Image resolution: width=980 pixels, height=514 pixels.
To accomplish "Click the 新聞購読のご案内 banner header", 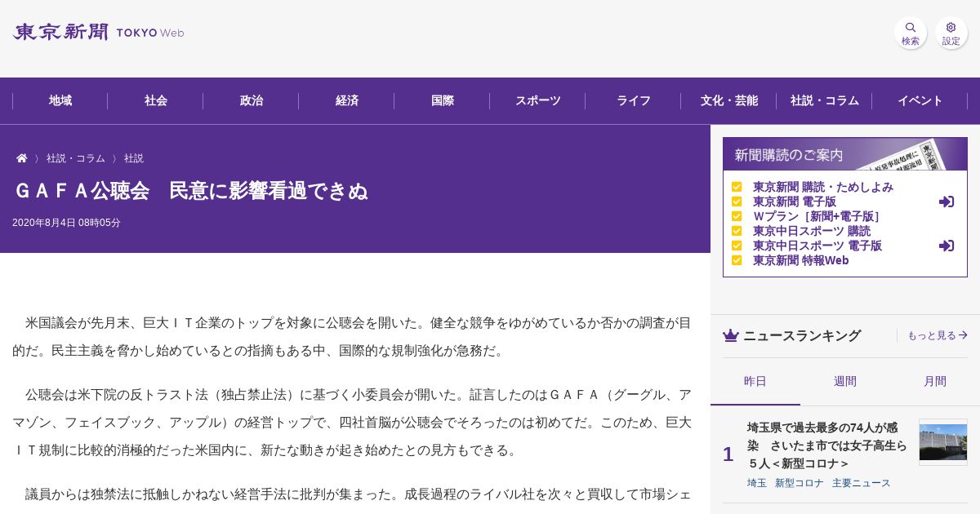I will (x=845, y=154).
